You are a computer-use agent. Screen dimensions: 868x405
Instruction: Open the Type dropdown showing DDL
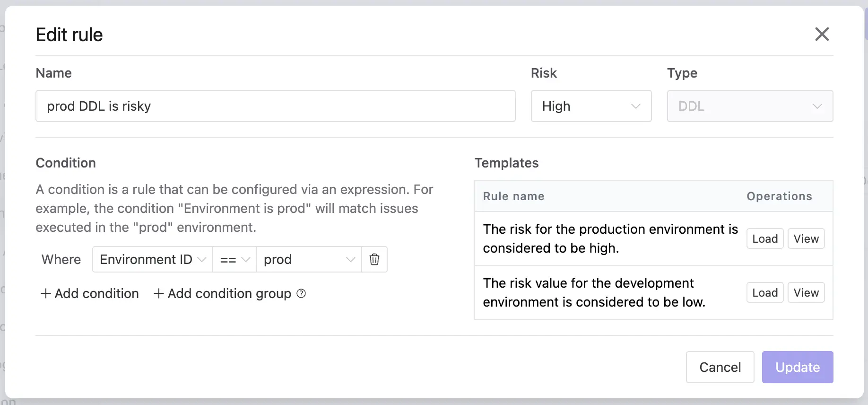tap(749, 106)
